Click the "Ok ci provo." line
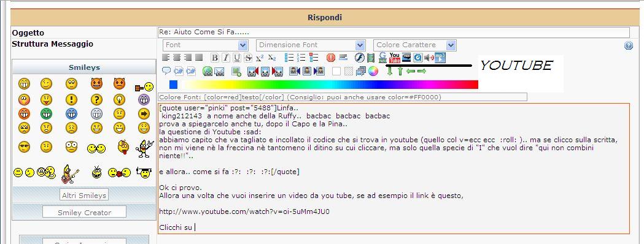The image size is (644, 244). (x=180, y=188)
